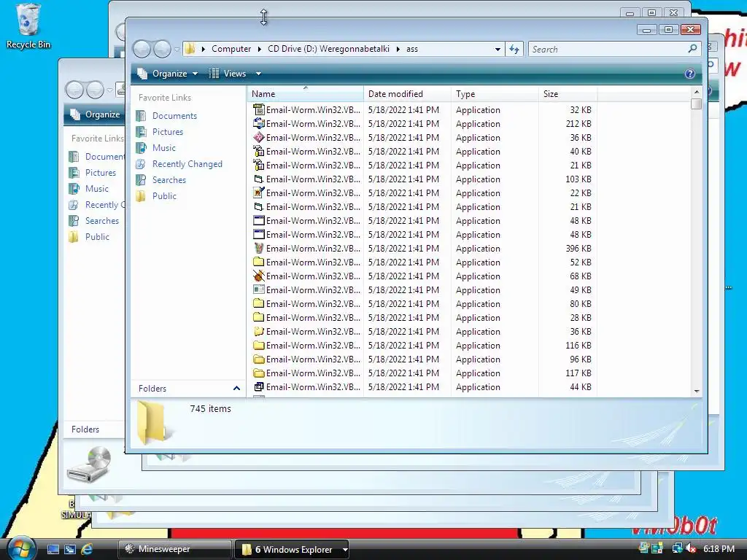Click the network tray icon
The image size is (747, 560).
(676, 548)
